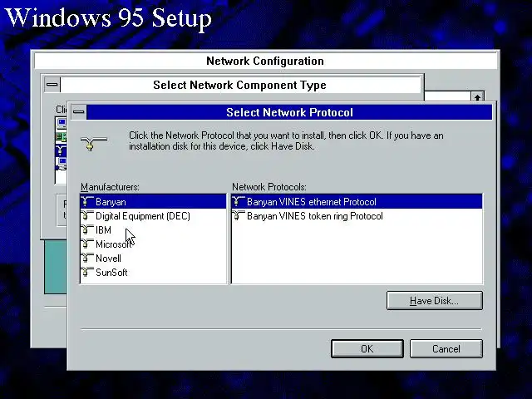Screen dimensions: 532x399
Task: Click the Banyan manufacturer icon
Action: point(87,201)
